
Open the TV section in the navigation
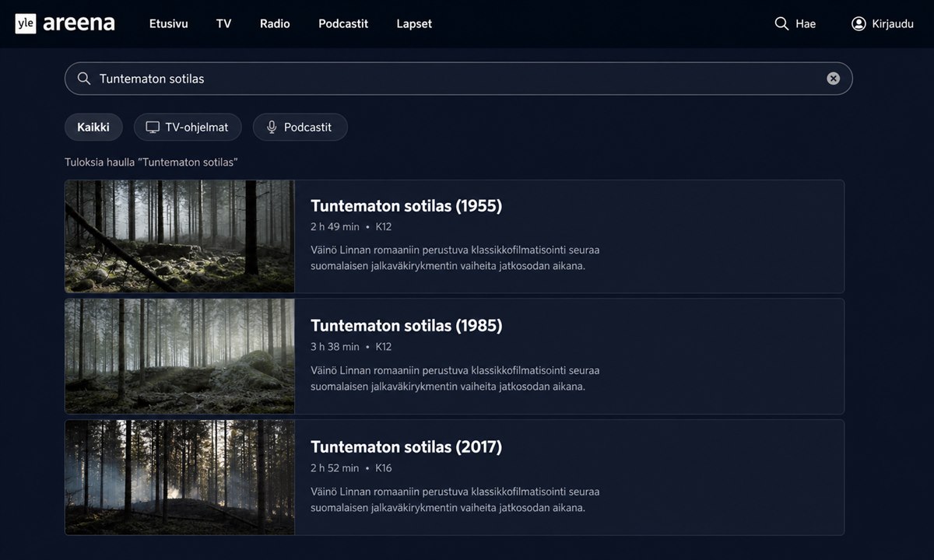224,23
